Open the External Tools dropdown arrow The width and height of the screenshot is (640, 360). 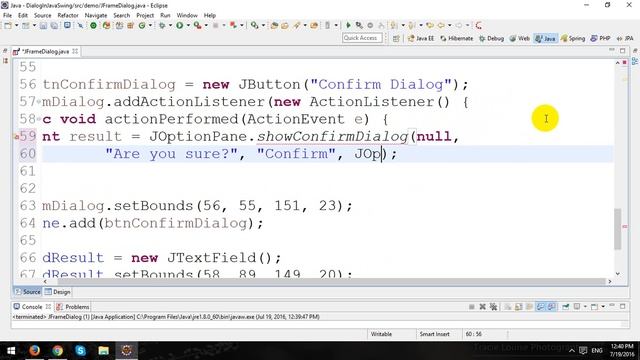click(x=206, y=25)
